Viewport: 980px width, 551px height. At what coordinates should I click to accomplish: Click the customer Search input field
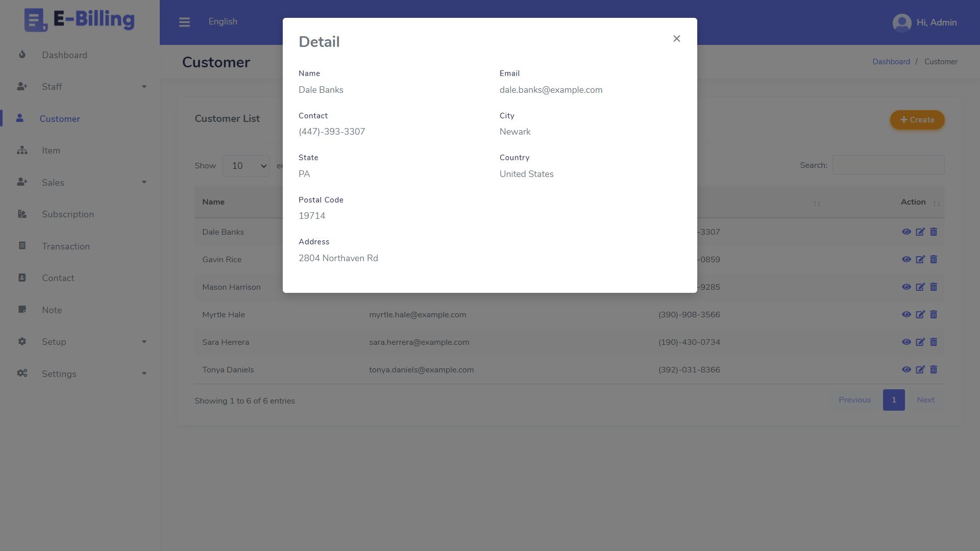pyautogui.click(x=888, y=165)
